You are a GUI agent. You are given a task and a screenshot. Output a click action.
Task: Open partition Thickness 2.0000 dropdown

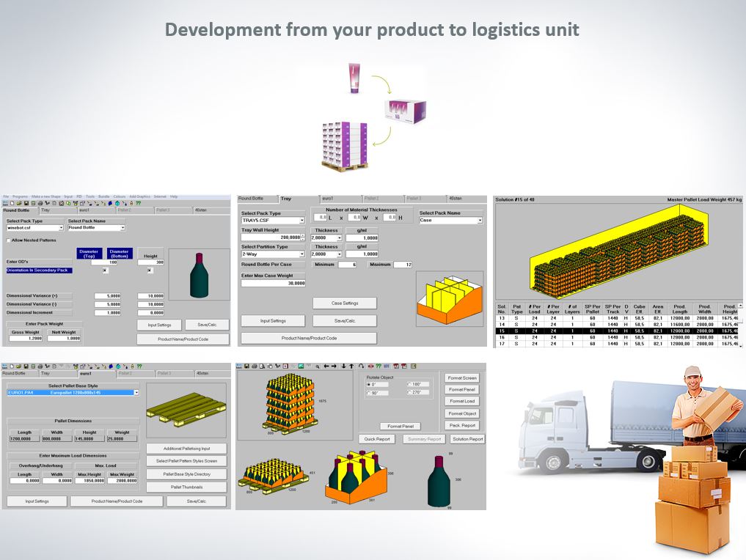click(339, 254)
